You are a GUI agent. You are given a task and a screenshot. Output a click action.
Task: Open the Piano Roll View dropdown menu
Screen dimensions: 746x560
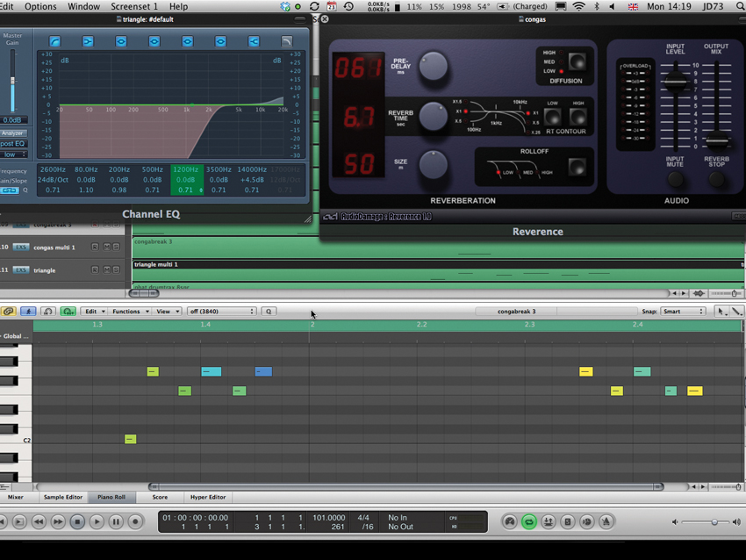(168, 312)
